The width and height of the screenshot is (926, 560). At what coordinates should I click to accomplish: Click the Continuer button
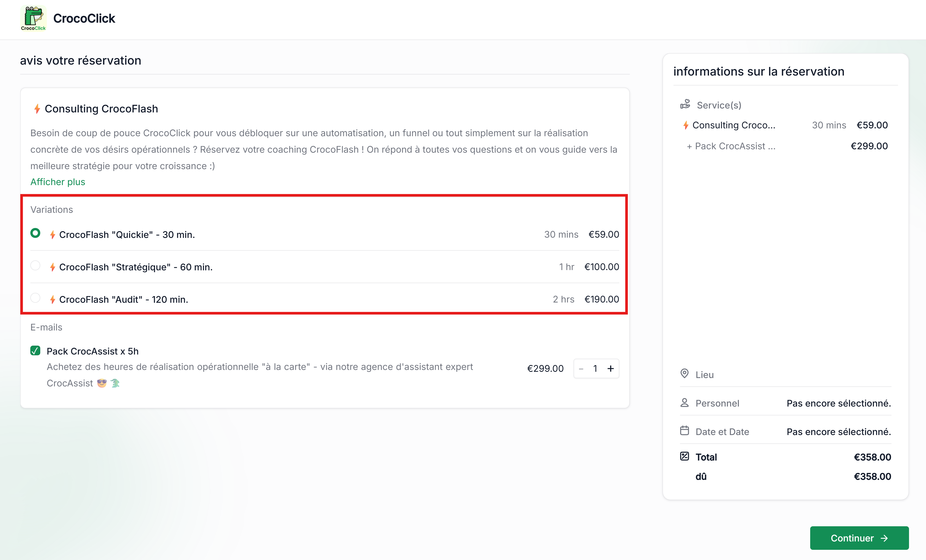(x=859, y=538)
